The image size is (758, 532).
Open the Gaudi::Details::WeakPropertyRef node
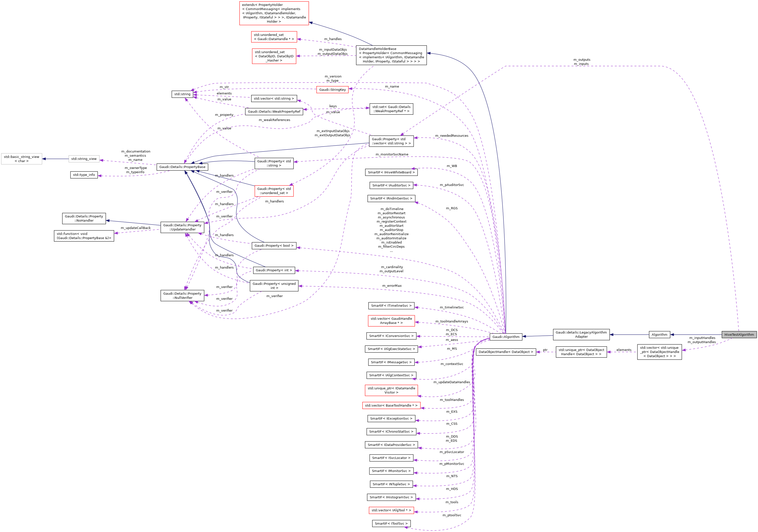[274, 112]
